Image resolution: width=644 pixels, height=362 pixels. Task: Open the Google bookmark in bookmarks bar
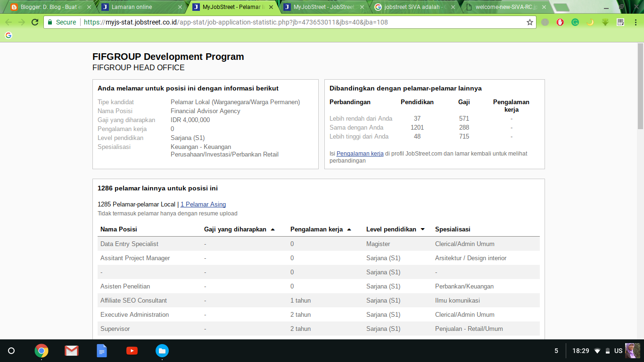pos(8,35)
